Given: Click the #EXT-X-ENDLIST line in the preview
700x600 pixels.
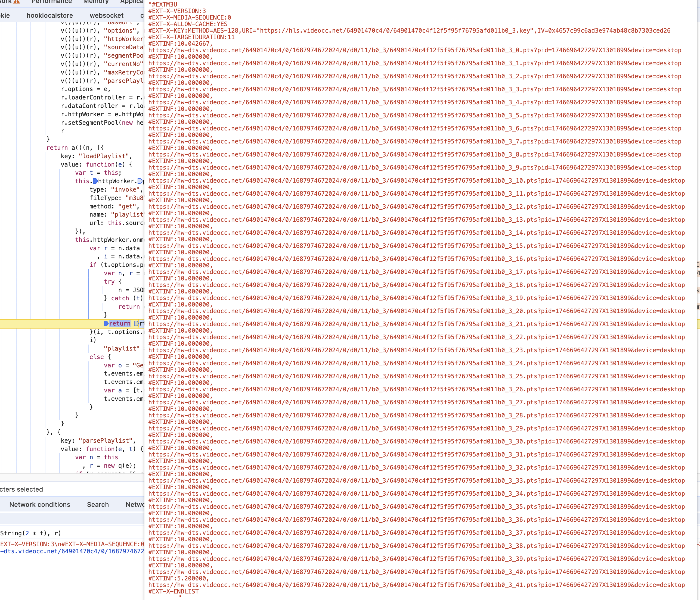Looking at the screenshot, I should point(173,591).
